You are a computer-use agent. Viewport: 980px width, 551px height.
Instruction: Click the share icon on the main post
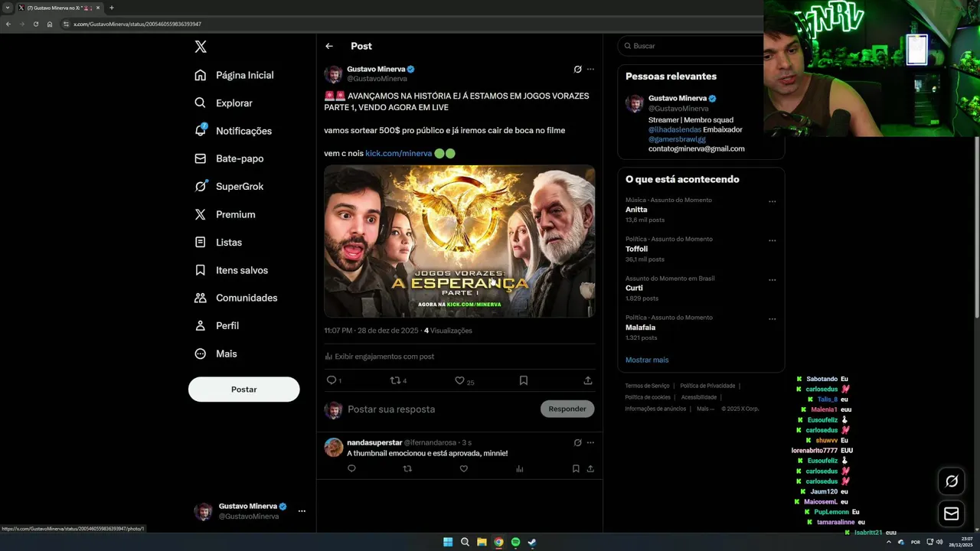[588, 380]
